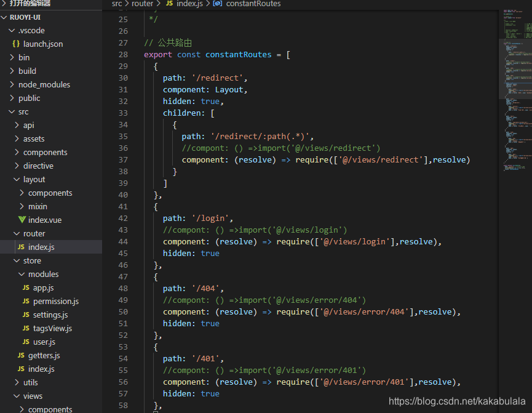Click the JS icon next to tagsView.js

(x=26, y=329)
